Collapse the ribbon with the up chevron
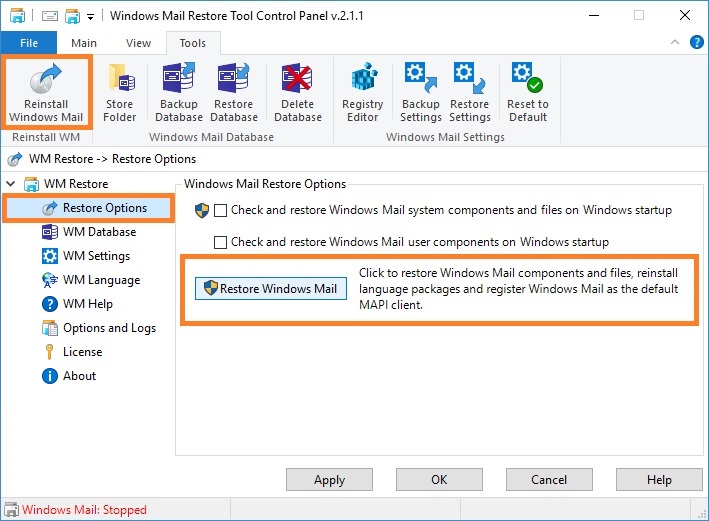The height and width of the screenshot is (521, 709). click(675, 43)
